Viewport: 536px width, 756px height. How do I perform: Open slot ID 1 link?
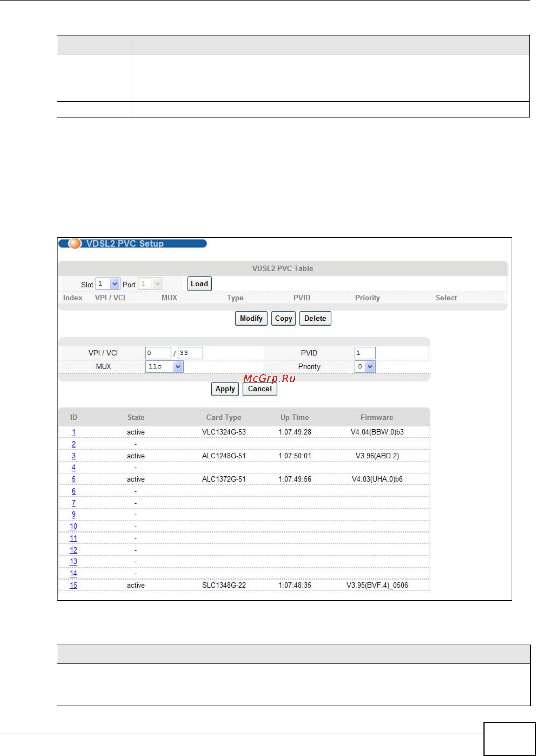[74, 432]
